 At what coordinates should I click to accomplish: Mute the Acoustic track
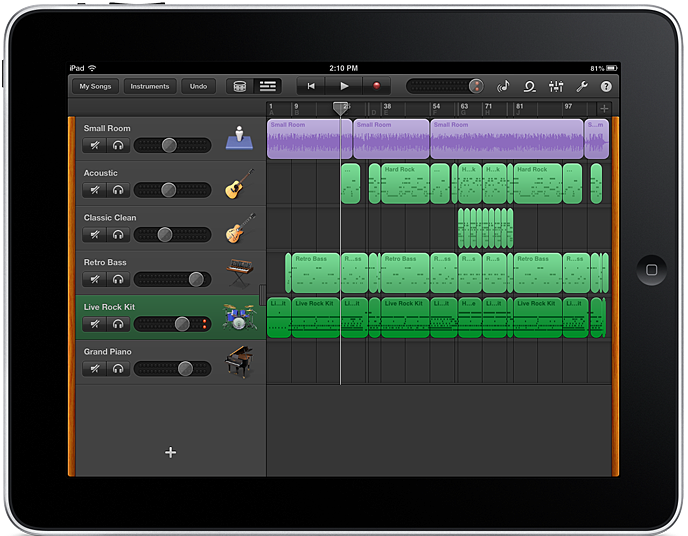pyautogui.click(x=94, y=190)
